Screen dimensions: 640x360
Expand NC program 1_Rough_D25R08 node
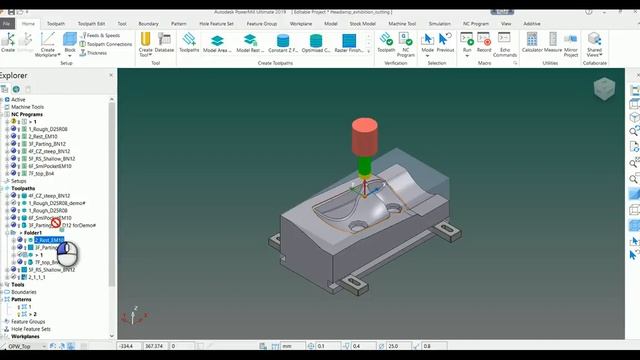point(7,129)
